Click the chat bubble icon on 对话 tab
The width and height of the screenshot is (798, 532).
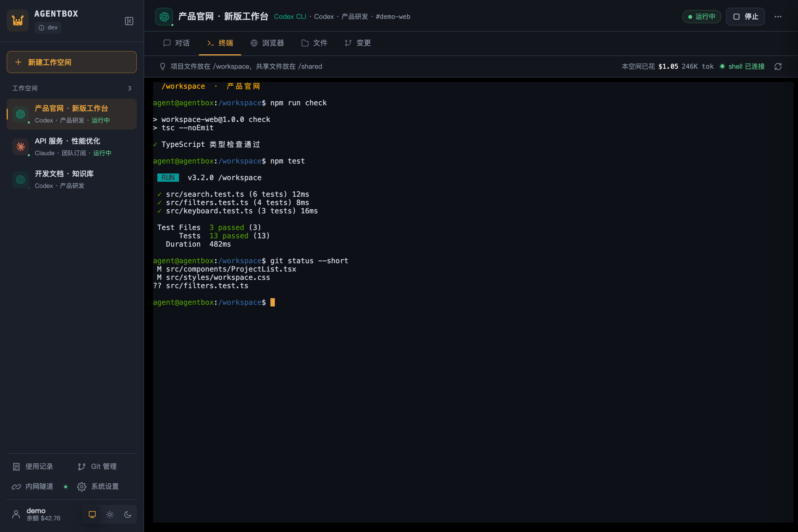[x=167, y=43]
